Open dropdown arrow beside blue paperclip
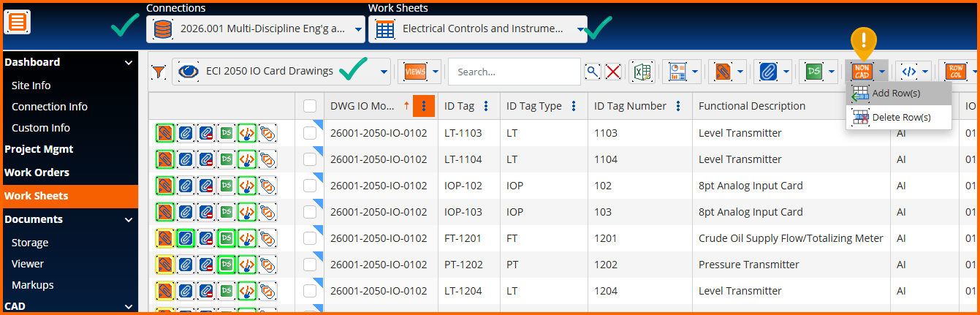 point(786,72)
